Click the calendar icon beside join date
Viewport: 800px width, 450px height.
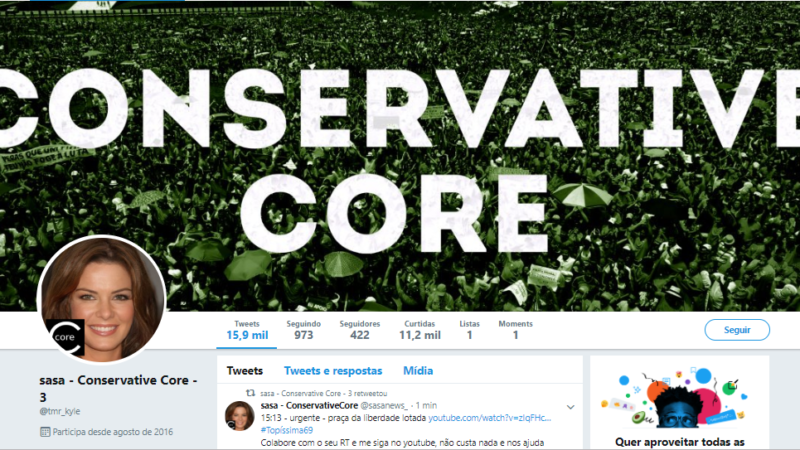point(45,432)
